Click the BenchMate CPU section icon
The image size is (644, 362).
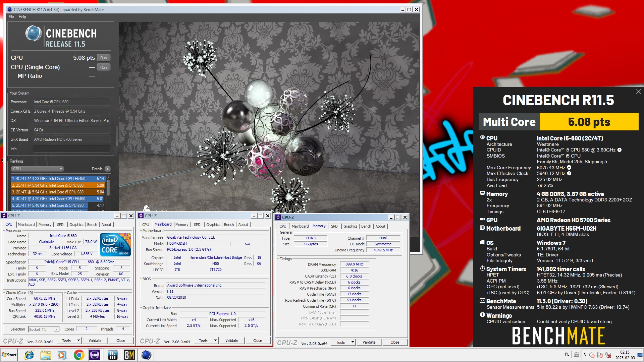tap(482, 138)
